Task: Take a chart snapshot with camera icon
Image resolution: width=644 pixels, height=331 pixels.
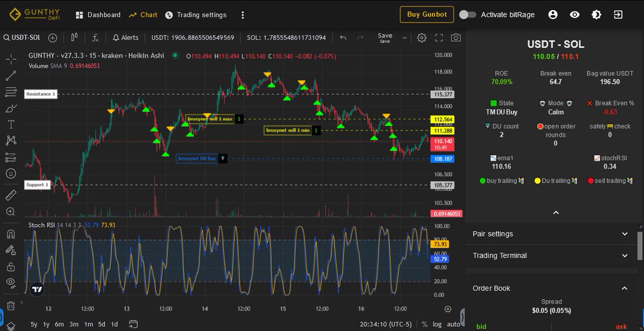Action: point(456,38)
